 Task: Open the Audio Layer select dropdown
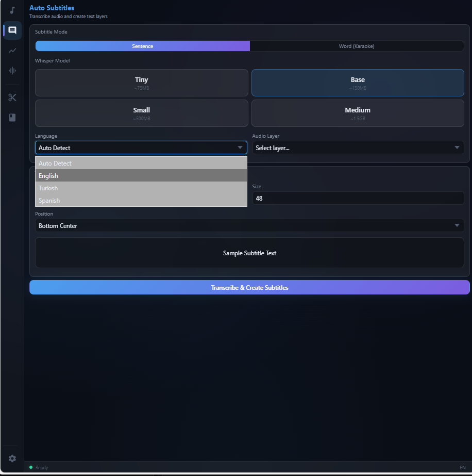pos(358,147)
